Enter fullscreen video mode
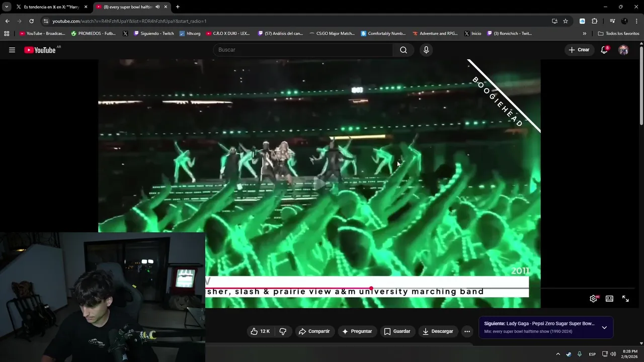This screenshot has height=362, width=644. point(625,299)
